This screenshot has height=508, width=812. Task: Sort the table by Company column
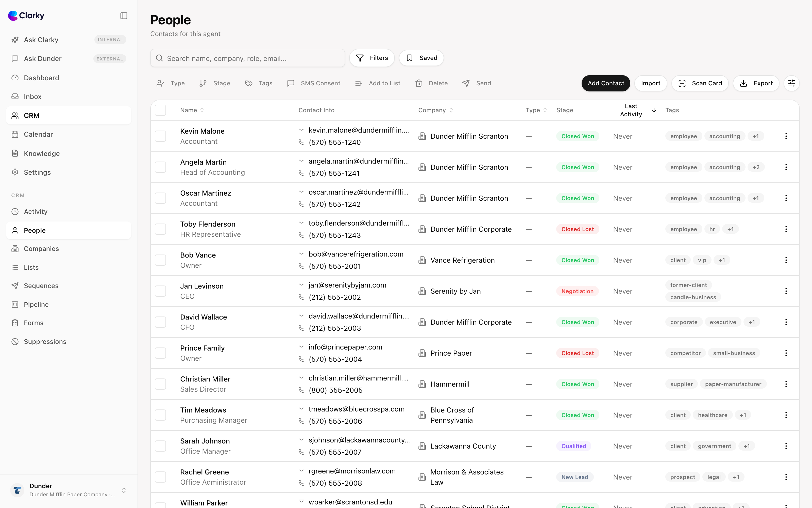click(435, 110)
